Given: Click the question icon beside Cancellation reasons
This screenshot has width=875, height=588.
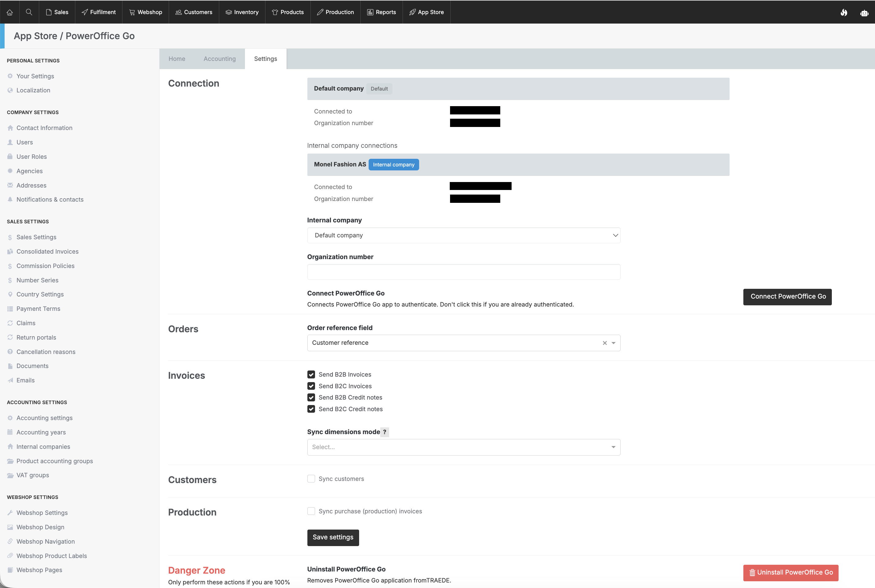Looking at the screenshot, I should pos(10,352).
